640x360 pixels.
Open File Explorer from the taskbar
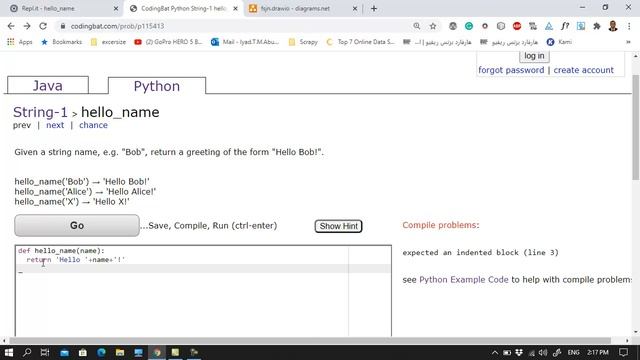click(x=120, y=352)
